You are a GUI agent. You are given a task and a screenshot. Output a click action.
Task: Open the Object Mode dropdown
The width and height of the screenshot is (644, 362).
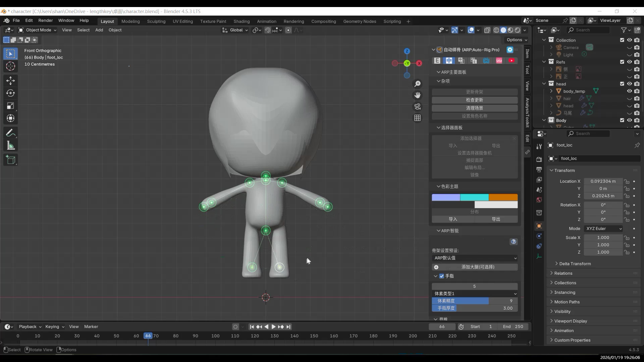tap(38, 30)
